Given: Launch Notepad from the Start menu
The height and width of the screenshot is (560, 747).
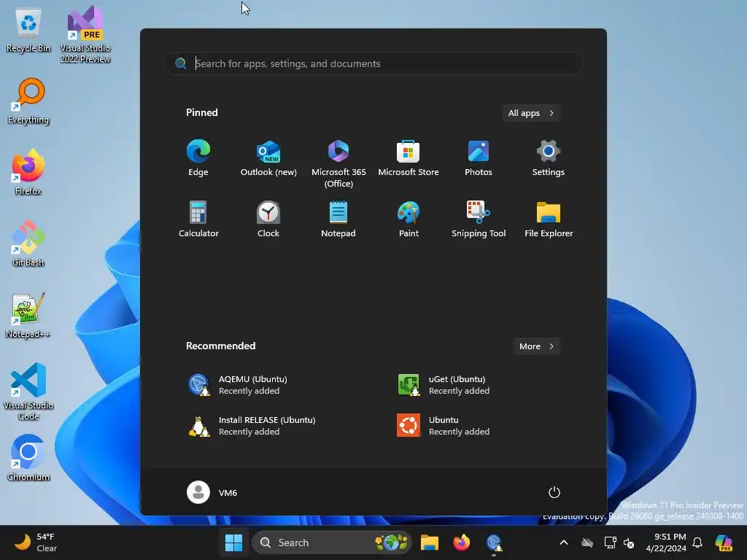Looking at the screenshot, I should tap(338, 219).
